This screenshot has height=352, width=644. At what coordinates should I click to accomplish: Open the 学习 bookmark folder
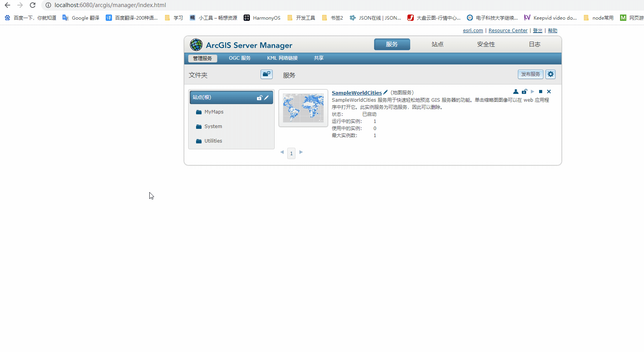[174, 18]
